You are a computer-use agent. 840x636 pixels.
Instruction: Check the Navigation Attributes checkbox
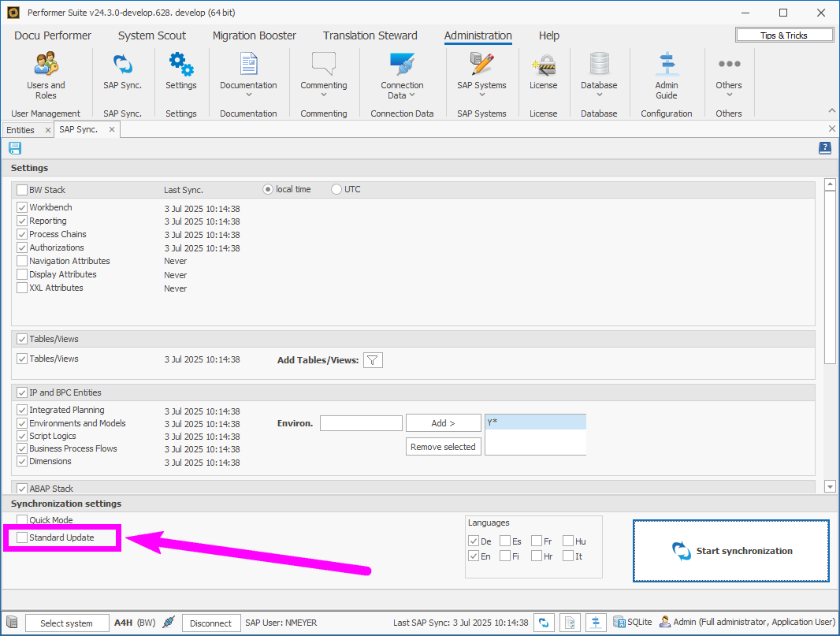[22, 261]
